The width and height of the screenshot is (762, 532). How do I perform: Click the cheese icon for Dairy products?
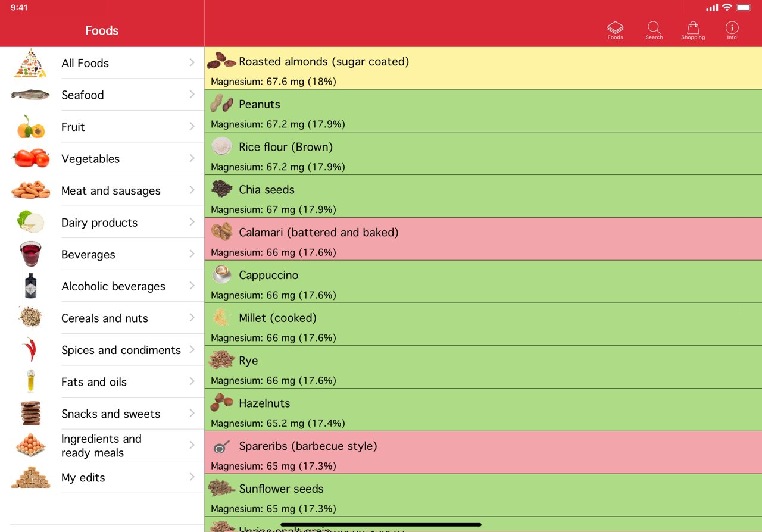pyautogui.click(x=30, y=222)
